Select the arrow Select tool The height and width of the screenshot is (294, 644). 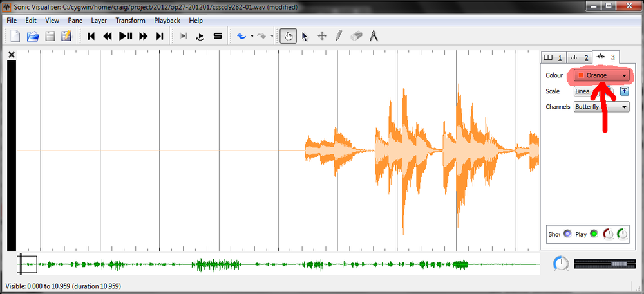coord(305,37)
